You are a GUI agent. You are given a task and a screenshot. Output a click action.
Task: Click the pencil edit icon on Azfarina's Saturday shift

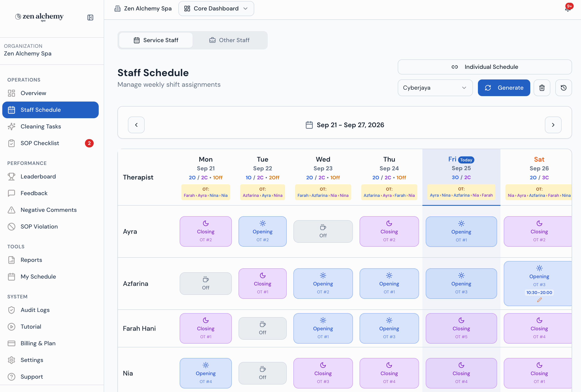coord(539,300)
